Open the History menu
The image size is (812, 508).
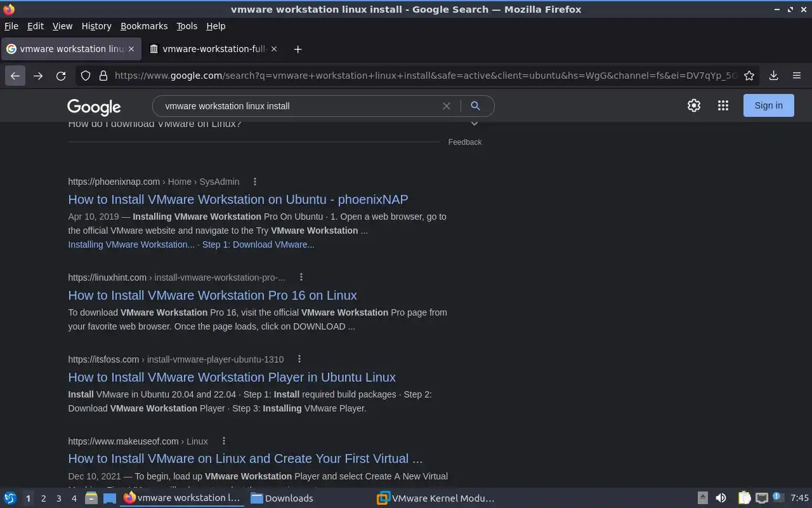click(96, 26)
